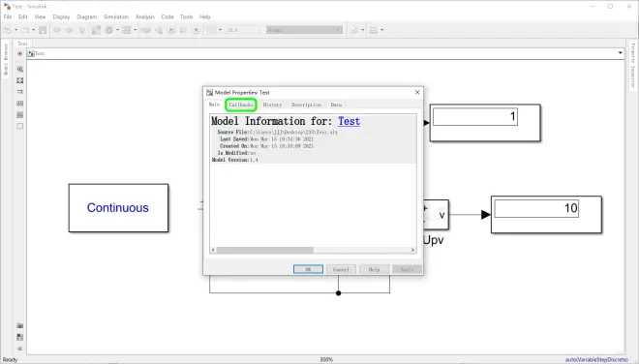Image resolution: width=639 pixels, height=364 pixels.
Task: Expand the Model Explorer dropdown arrow
Action: pos(135,30)
